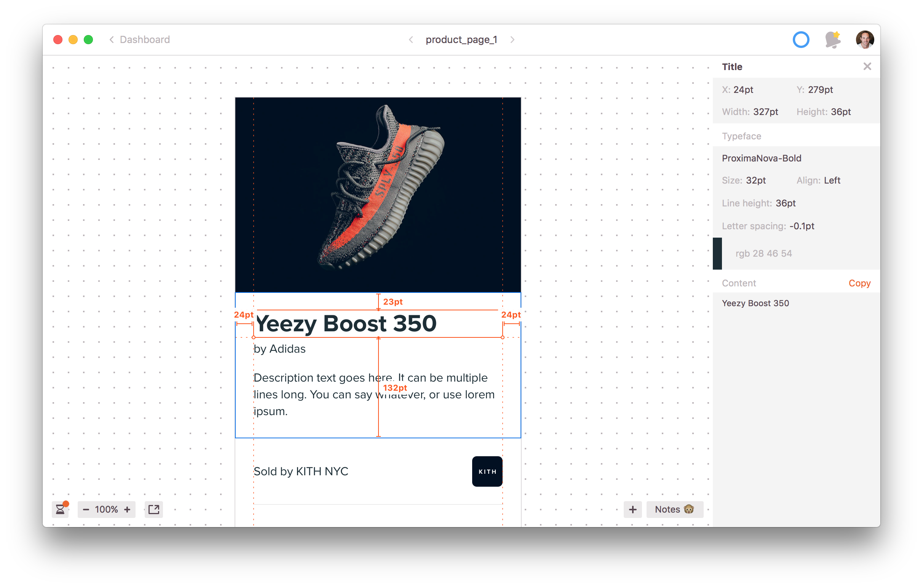The height and width of the screenshot is (588, 923).
Task: Select the 'Sold by KITH NYC' text
Action: (301, 471)
